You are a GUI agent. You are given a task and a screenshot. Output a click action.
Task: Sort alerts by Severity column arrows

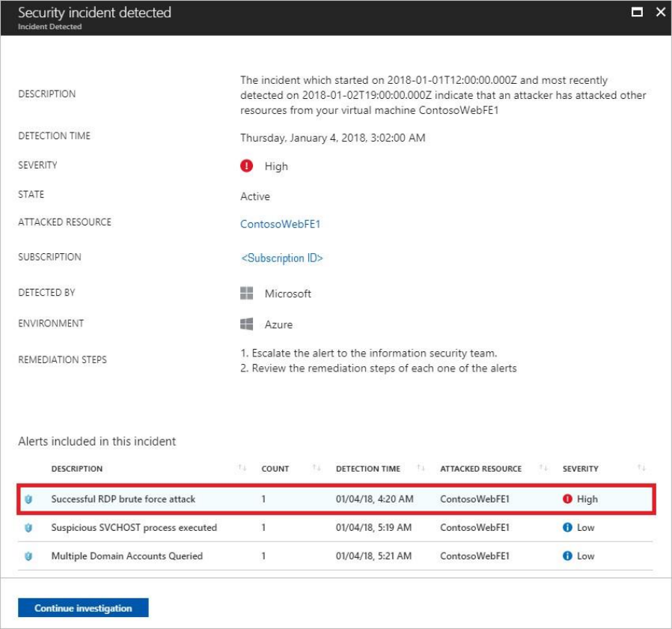point(641,469)
